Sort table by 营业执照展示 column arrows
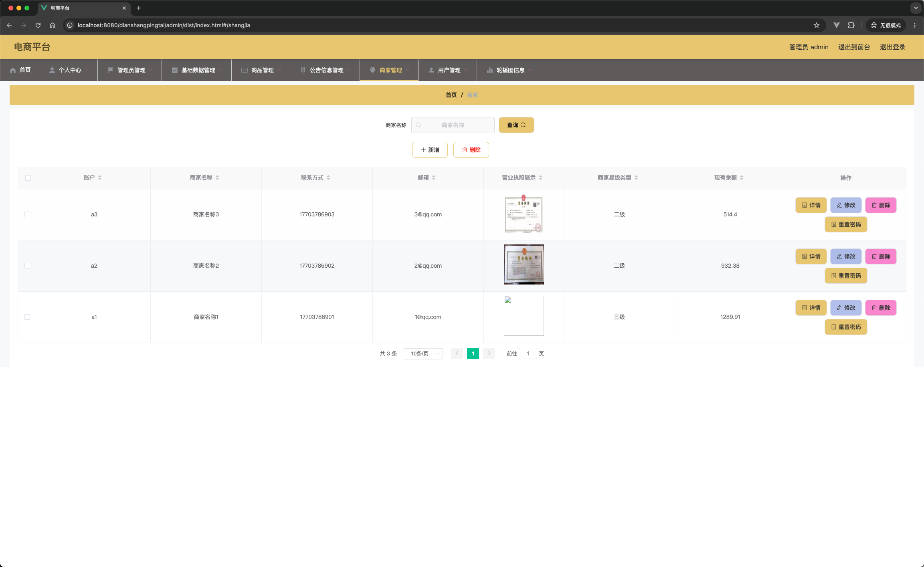 pyautogui.click(x=541, y=178)
